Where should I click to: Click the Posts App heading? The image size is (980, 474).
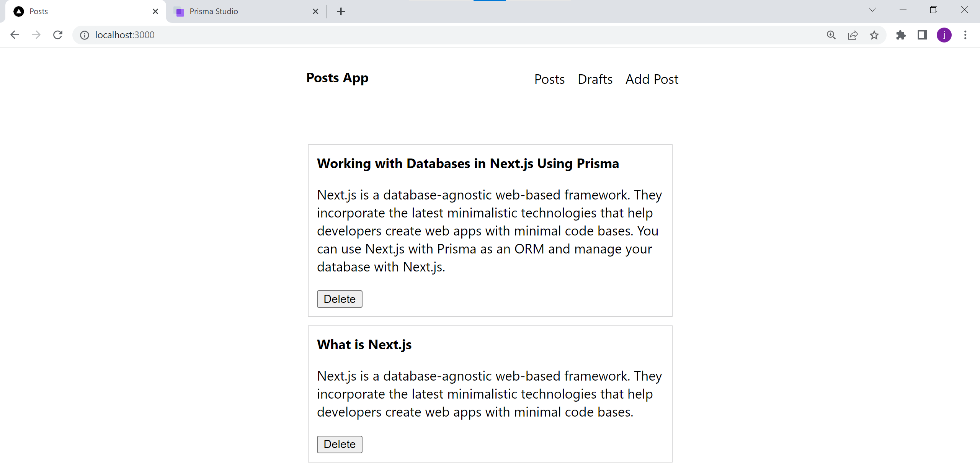337,78
